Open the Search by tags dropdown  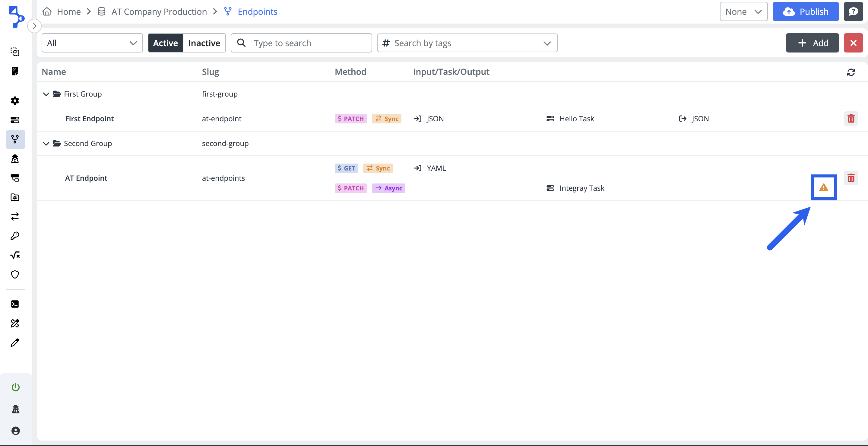pyautogui.click(x=467, y=43)
